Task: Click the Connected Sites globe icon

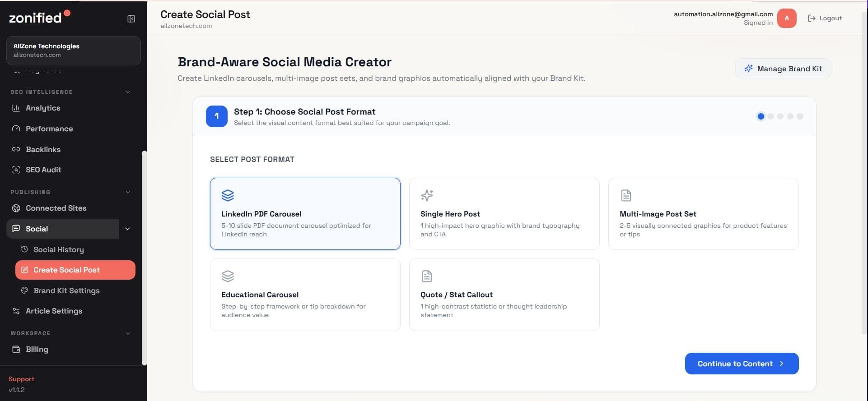Action: tap(16, 208)
